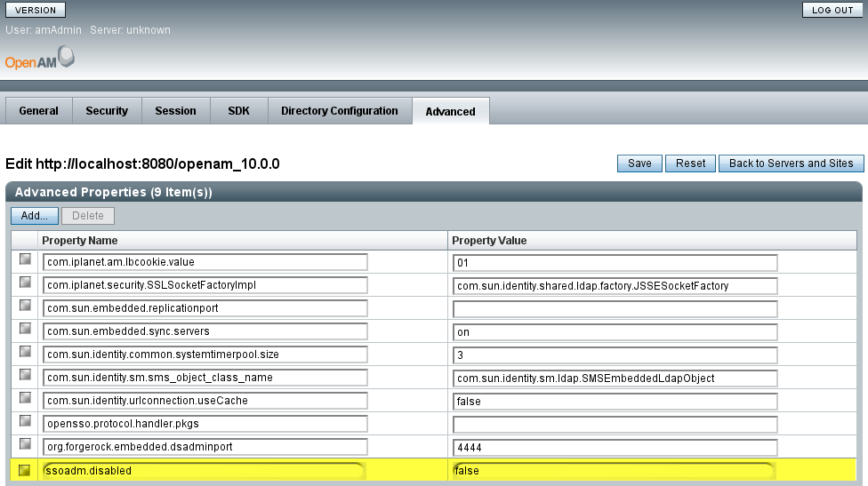This screenshot has height=486, width=868.
Task: Tick the urlconnection.useCache row checkbox
Action: tap(25, 398)
